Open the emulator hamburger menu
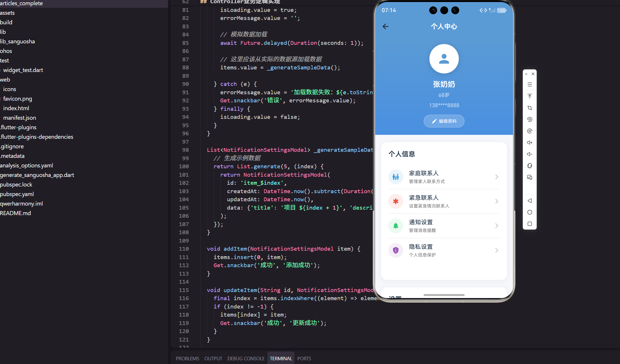Image resolution: width=620 pixels, height=364 pixels. click(529, 84)
